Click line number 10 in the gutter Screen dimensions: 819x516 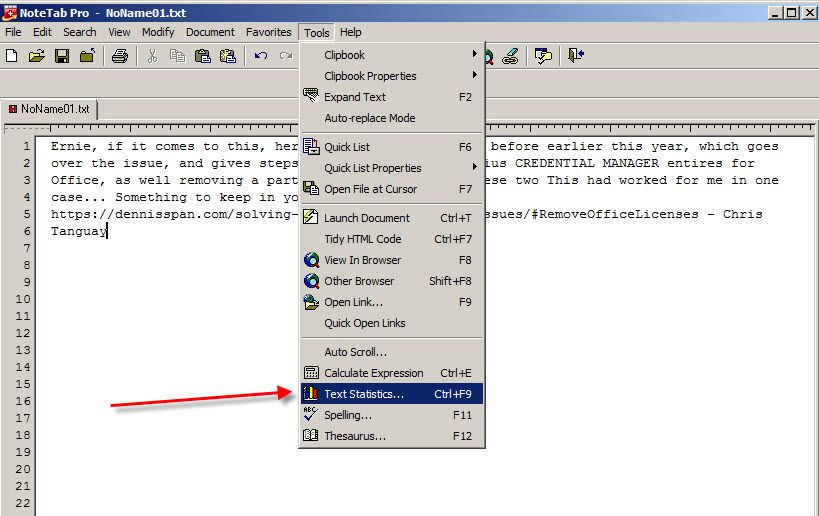coord(22,299)
